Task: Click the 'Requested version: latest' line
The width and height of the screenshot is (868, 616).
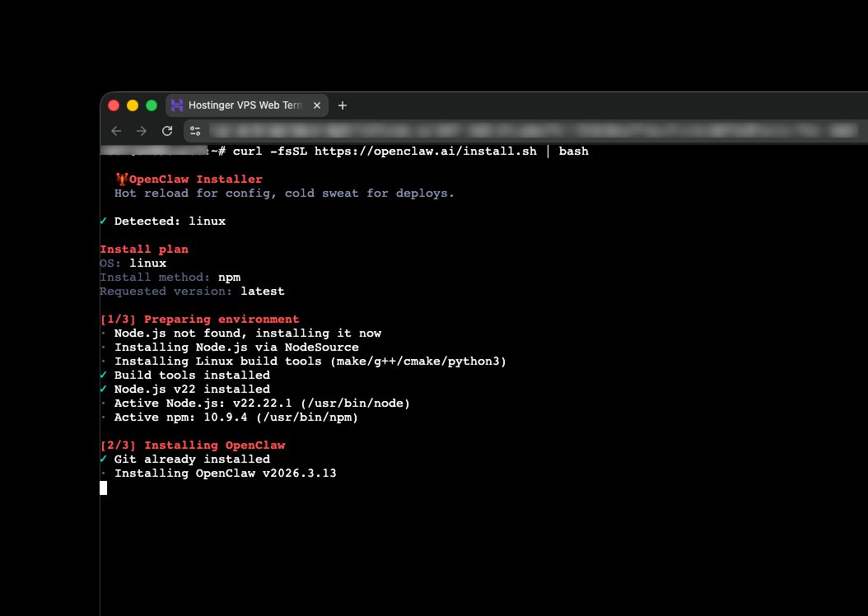Action: pos(192,292)
